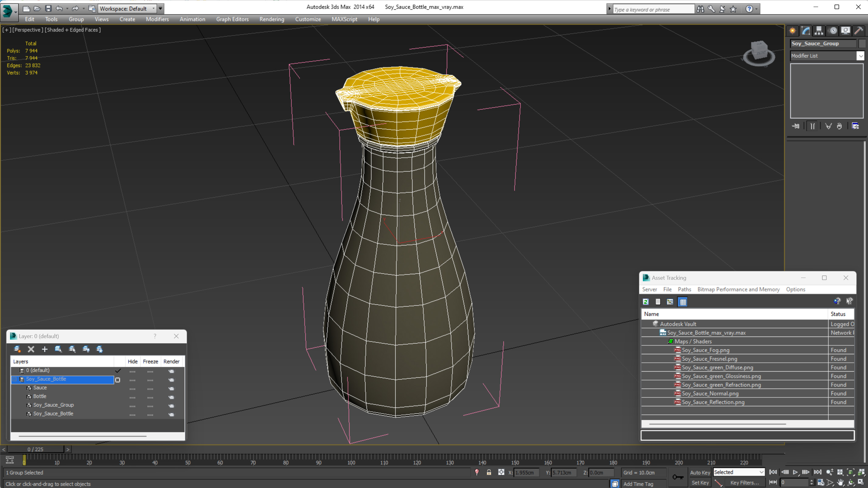
Task: Refresh the Asset Tracking list
Action: point(646,302)
